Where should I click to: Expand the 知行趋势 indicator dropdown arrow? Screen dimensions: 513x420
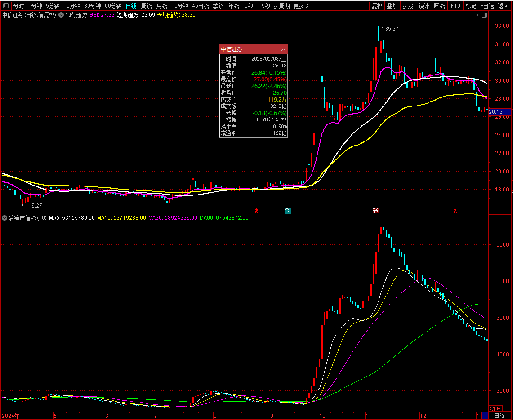click(61, 15)
